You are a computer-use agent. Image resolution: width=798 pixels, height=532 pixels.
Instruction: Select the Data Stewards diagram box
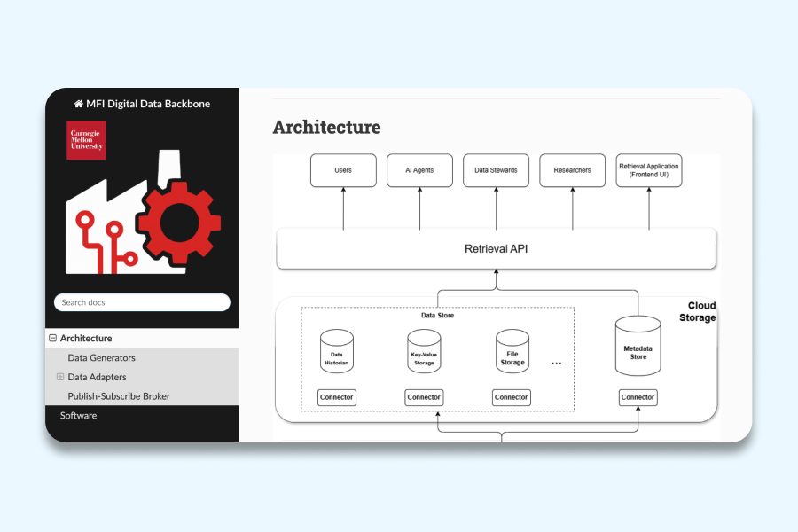click(496, 170)
